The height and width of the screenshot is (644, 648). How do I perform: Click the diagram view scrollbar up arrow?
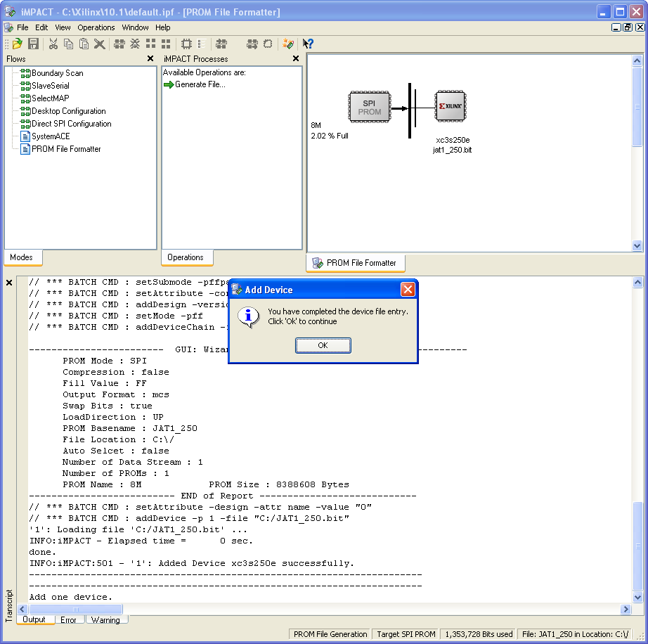coord(637,60)
